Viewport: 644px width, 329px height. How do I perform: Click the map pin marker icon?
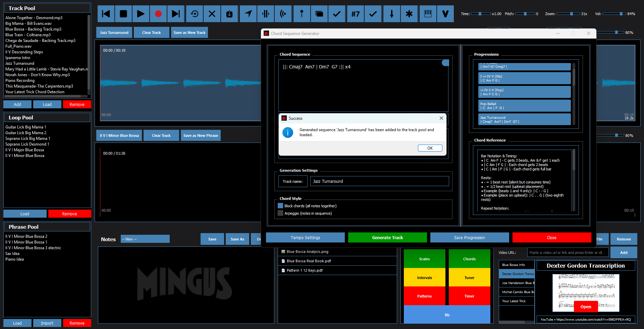pyautogui.click(x=302, y=14)
